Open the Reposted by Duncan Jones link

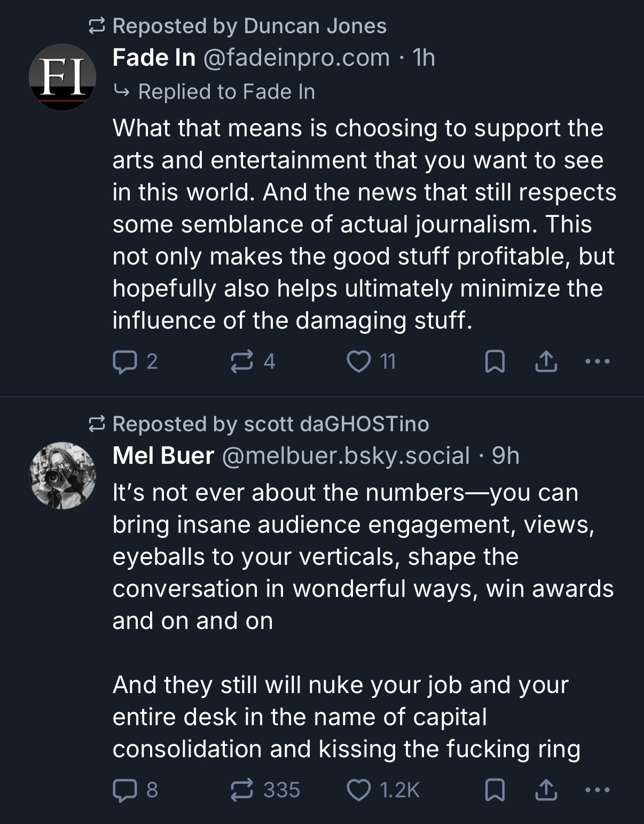click(x=249, y=26)
